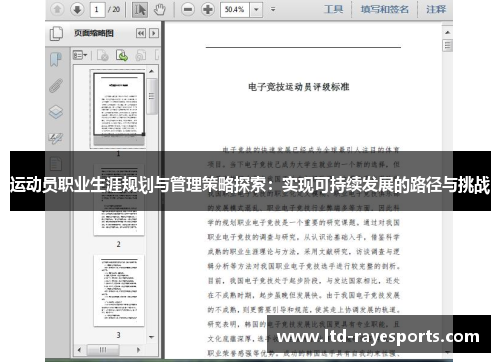Image resolution: width=500 pixels, height=362 pixels.
Task: Click the 50.4% zoom level field
Action: (235, 10)
